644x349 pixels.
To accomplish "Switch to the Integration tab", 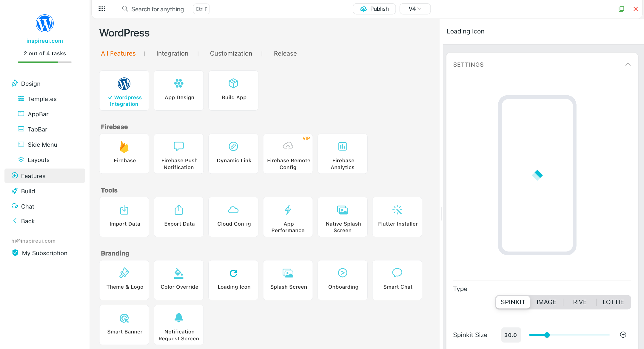I will [172, 53].
